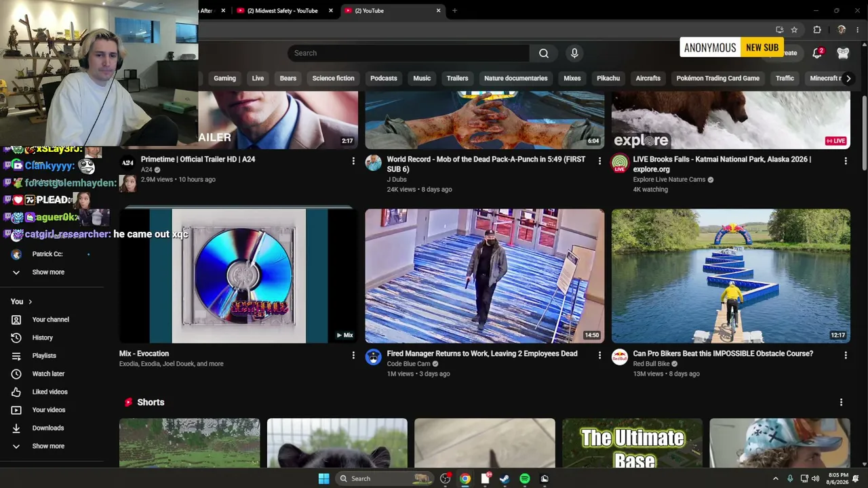Click the Windows taskbar search box
Viewport: 868px width, 488px height.
384,479
